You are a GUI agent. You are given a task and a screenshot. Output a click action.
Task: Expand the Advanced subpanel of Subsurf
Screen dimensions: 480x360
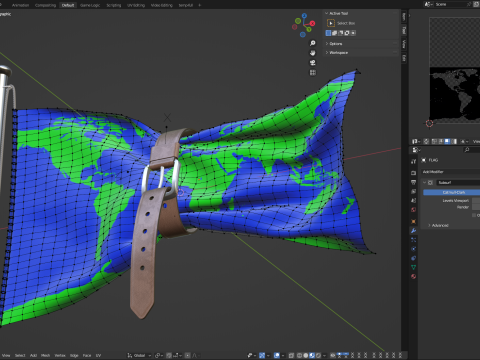pyautogui.click(x=429, y=225)
